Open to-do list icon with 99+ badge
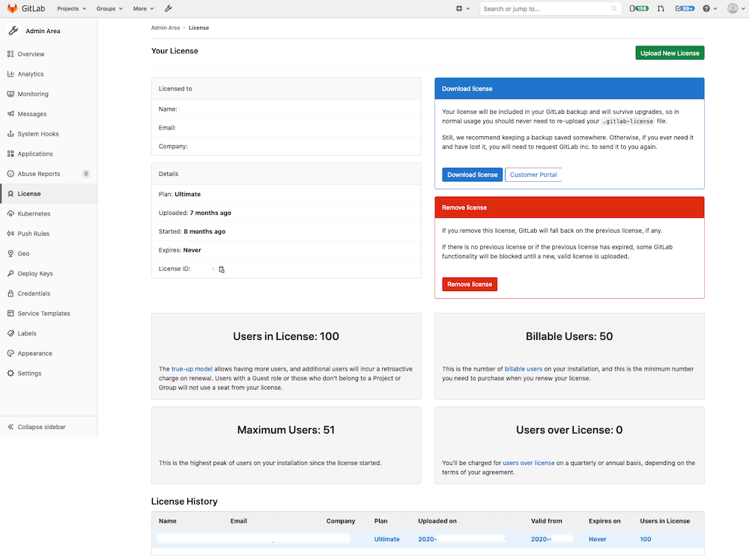 (684, 9)
